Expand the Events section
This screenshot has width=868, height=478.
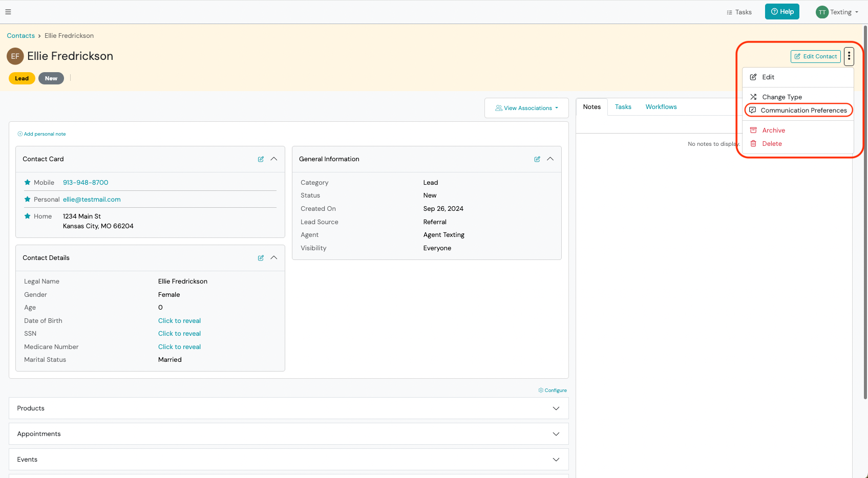coord(556,460)
